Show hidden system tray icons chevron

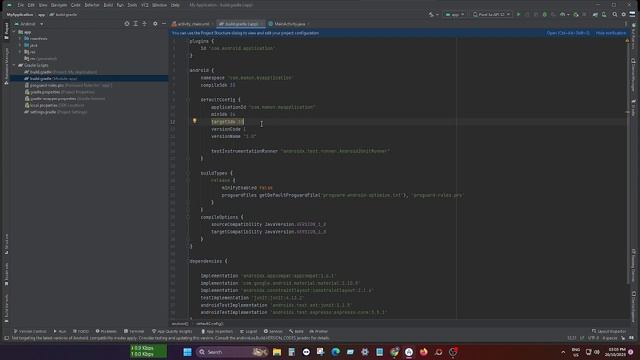coord(563,352)
